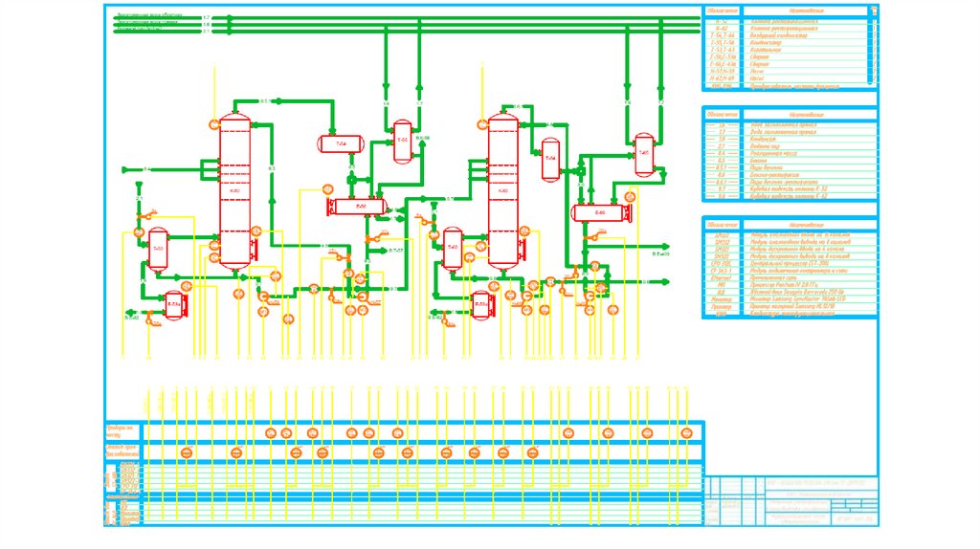
Task: Select the condenser T-65 at upper right
Action: click(x=644, y=154)
